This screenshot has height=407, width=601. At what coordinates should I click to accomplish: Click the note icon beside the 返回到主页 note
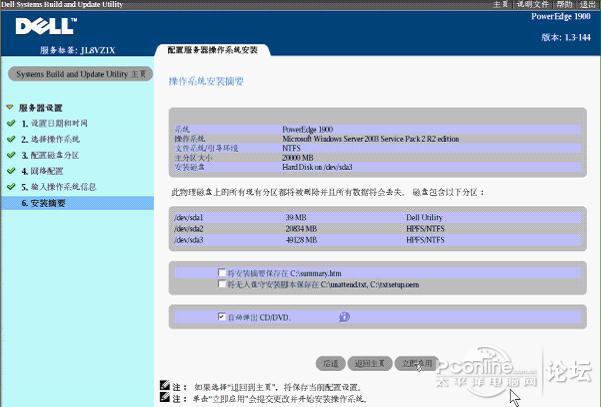tap(163, 385)
